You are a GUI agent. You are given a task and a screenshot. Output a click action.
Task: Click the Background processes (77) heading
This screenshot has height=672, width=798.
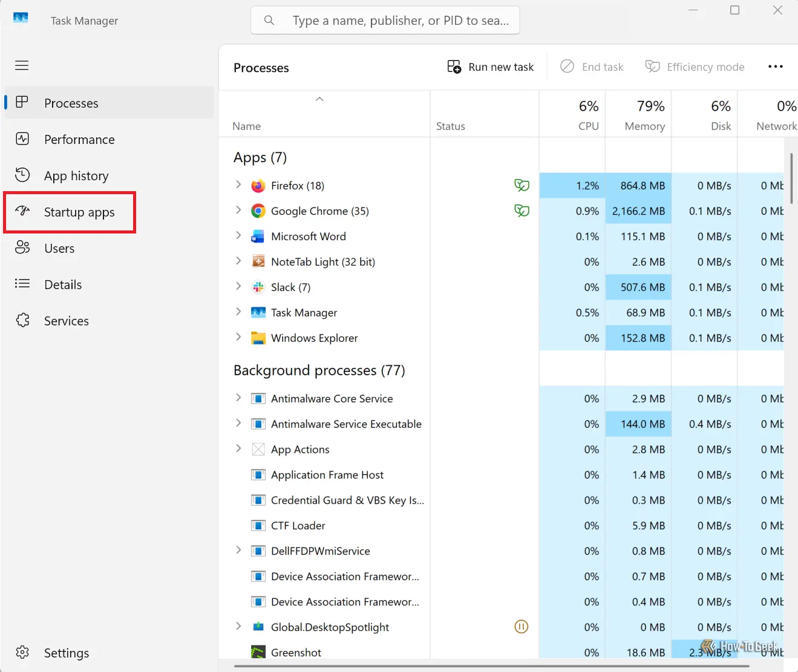[x=319, y=370]
